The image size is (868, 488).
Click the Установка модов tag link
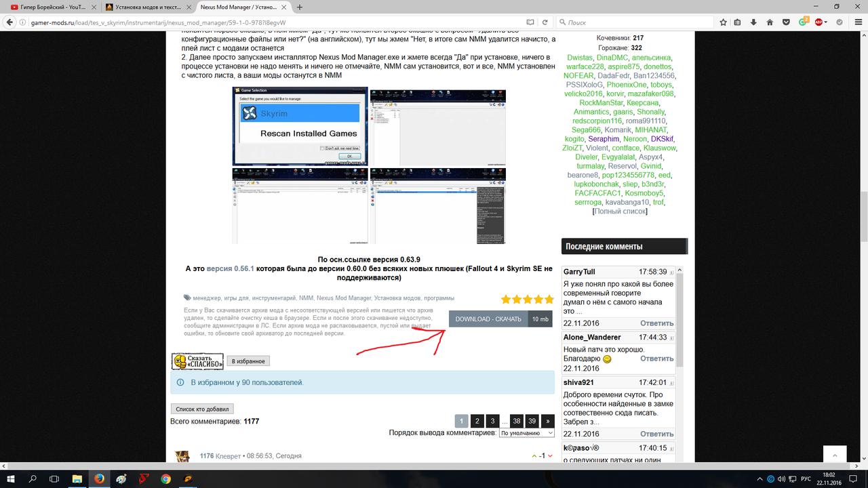coord(397,298)
